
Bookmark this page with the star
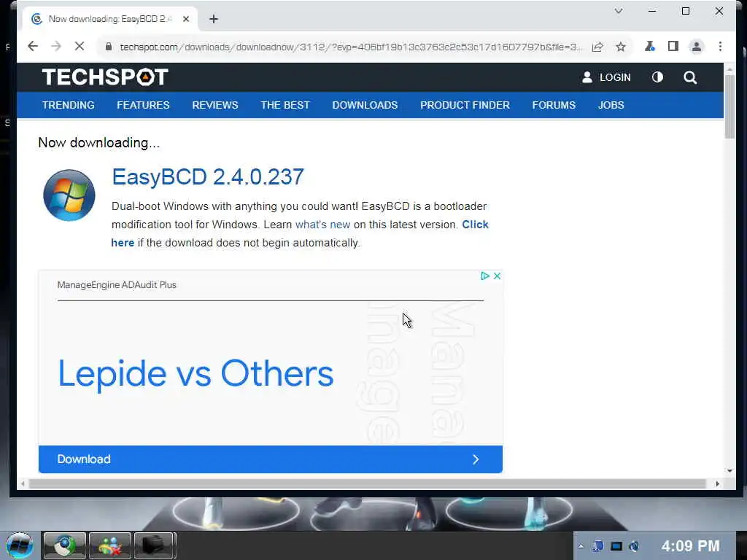tap(620, 47)
